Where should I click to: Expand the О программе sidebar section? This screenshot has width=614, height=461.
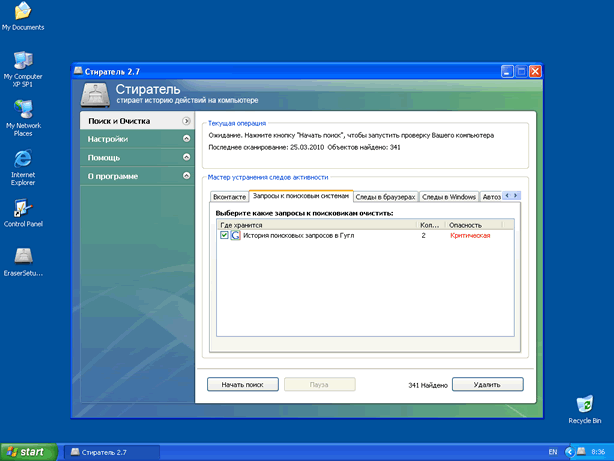135,177
